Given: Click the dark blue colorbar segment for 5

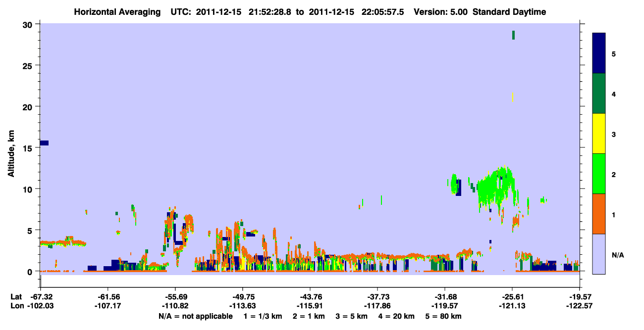Looking at the screenshot, I should click(599, 53).
